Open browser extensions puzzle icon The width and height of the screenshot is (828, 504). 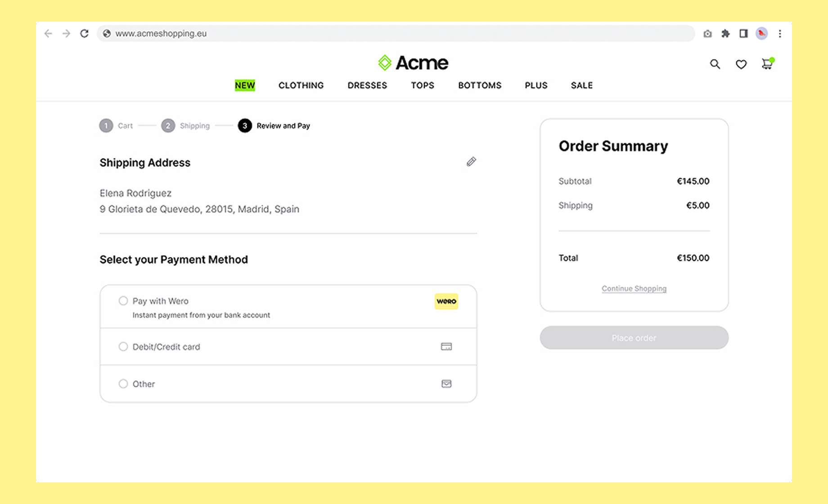pyautogui.click(x=725, y=34)
